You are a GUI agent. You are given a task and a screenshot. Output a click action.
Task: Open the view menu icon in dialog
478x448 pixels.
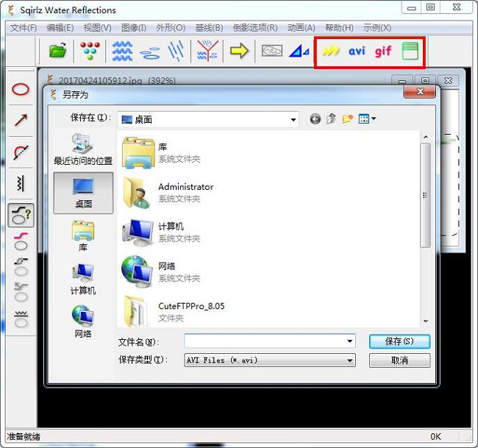click(x=367, y=118)
